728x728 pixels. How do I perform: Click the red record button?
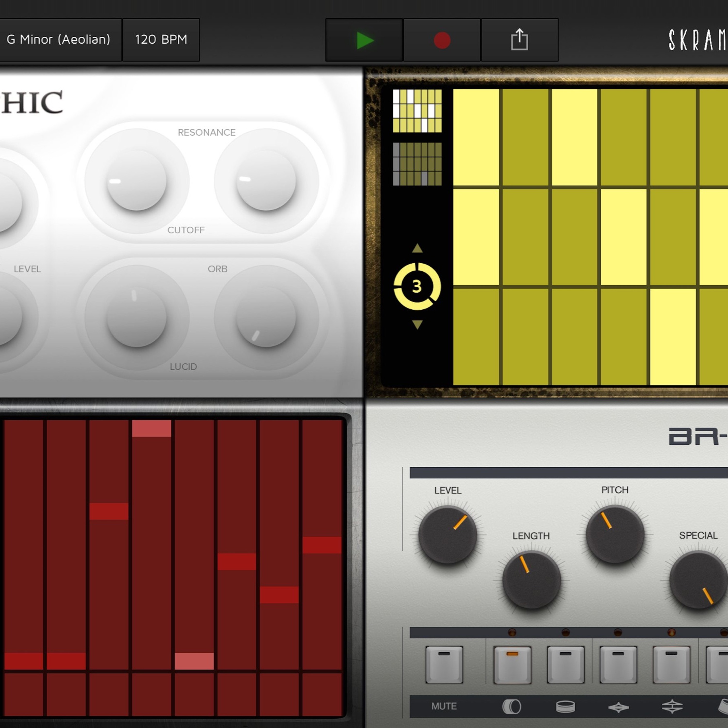pyautogui.click(x=442, y=40)
